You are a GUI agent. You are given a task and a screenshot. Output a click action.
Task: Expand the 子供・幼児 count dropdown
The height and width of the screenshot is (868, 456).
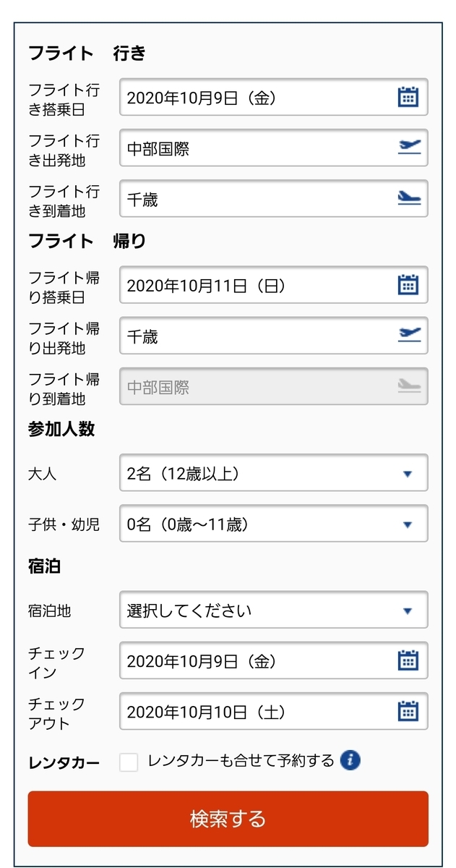273,524
